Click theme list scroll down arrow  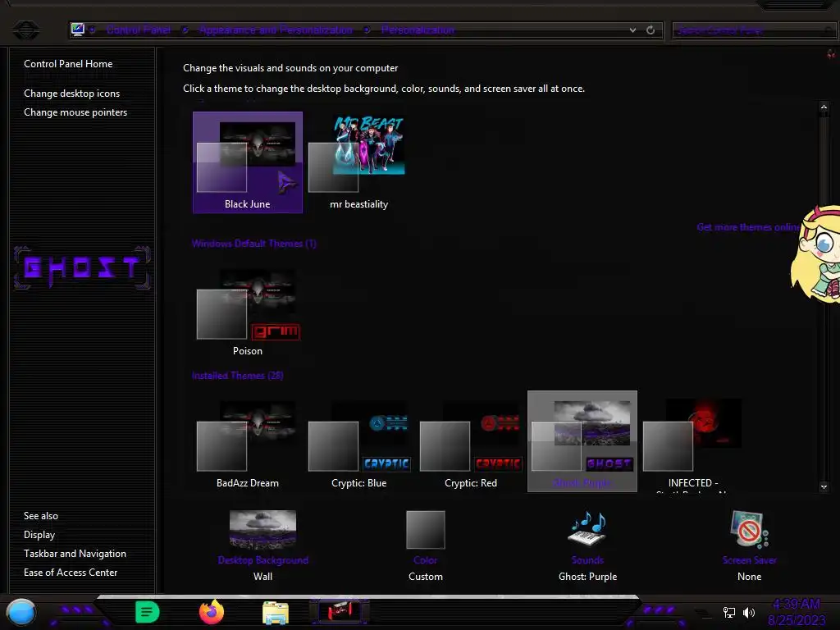[x=824, y=486]
